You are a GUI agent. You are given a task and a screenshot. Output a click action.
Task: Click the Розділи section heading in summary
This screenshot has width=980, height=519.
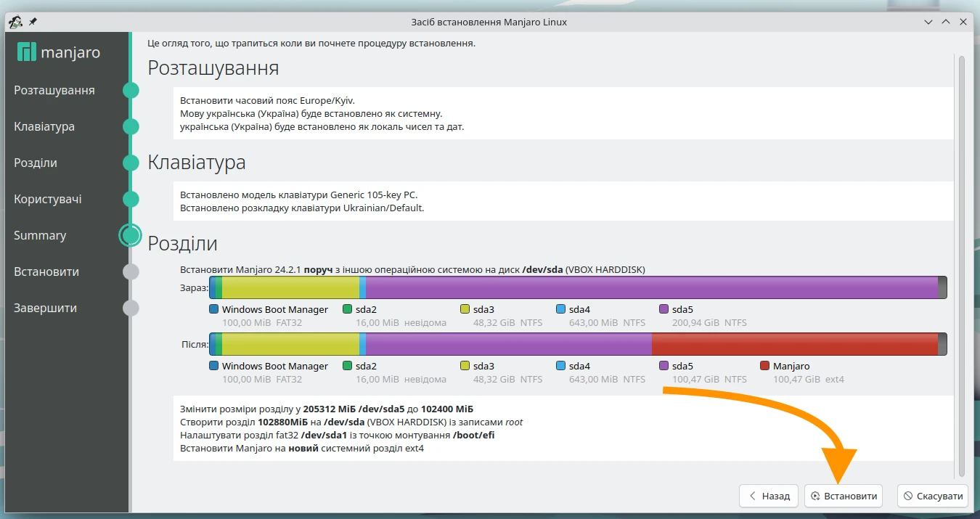click(x=183, y=243)
